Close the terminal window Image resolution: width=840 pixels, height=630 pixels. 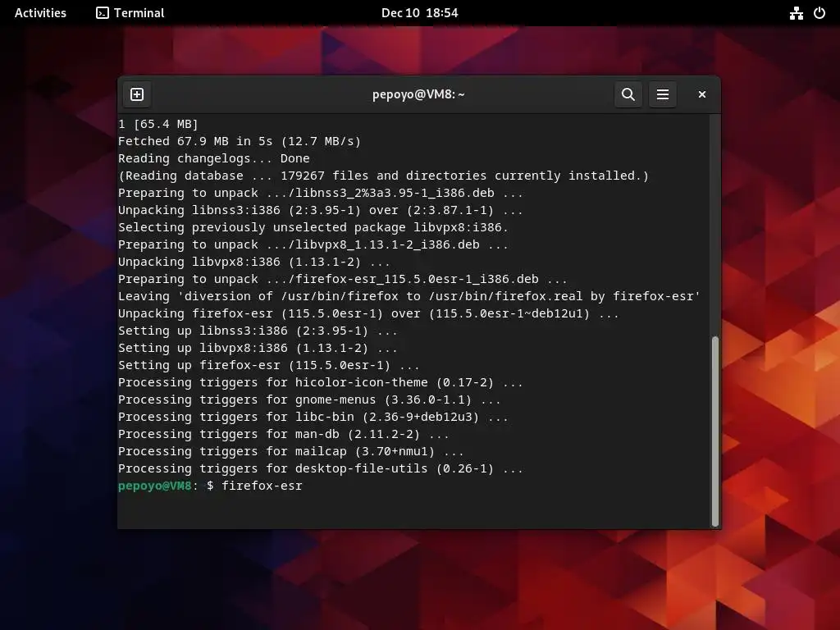pos(702,94)
